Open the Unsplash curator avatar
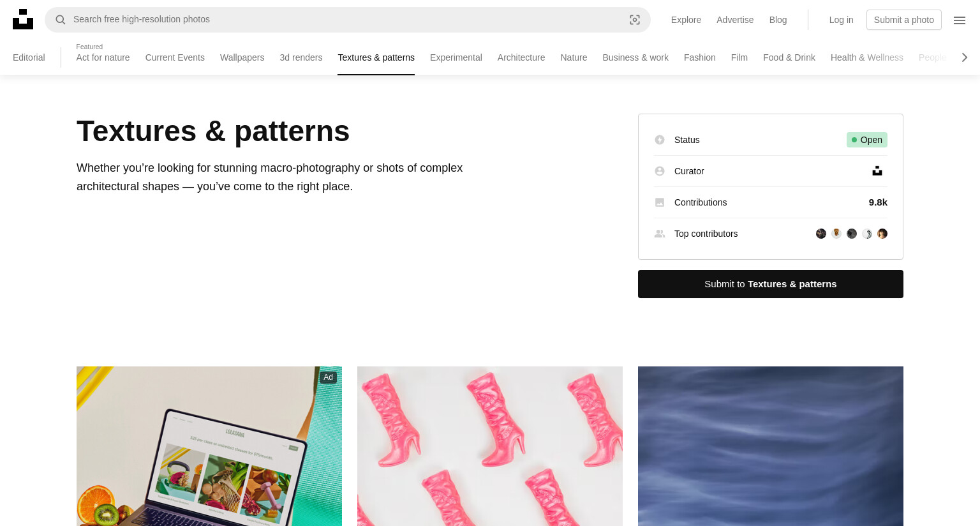980x526 pixels. coord(877,171)
